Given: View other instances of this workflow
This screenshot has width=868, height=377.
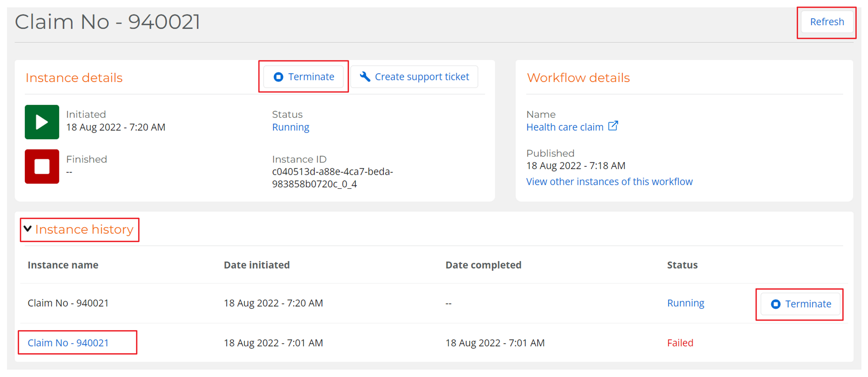Looking at the screenshot, I should pyautogui.click(x=609, y=182).
